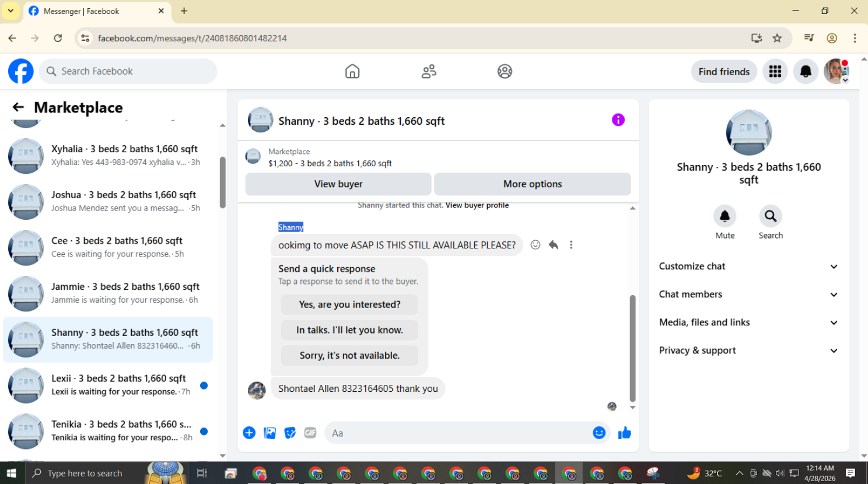Screen dimensions: 868x484
Task: Open the emoji picker in message box
Action: (599, 433)
